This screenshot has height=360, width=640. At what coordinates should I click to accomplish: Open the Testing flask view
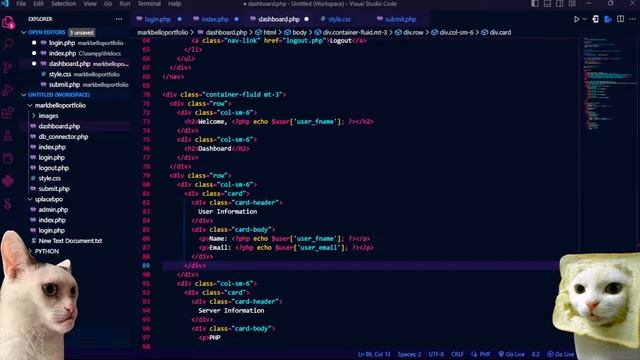[8, 135]
